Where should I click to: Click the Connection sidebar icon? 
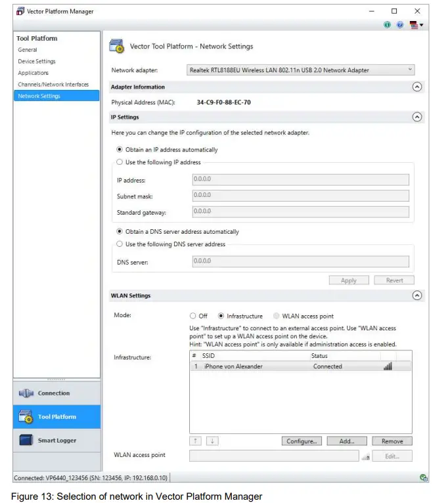pyautogui.click(x=26, y=393)
